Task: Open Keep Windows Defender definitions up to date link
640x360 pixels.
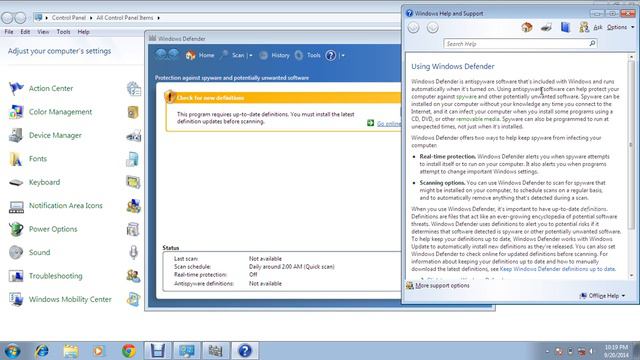Action: [x=557, y=269]
